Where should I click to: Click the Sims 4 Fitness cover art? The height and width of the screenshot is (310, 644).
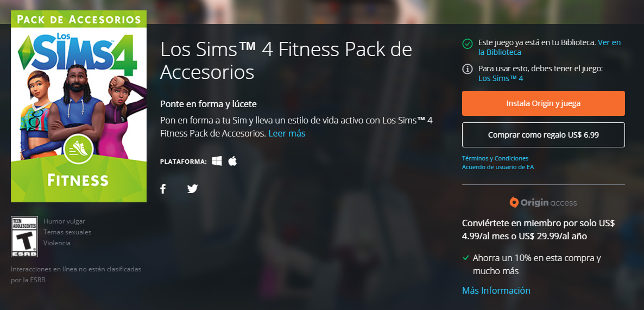pos(79,106)
